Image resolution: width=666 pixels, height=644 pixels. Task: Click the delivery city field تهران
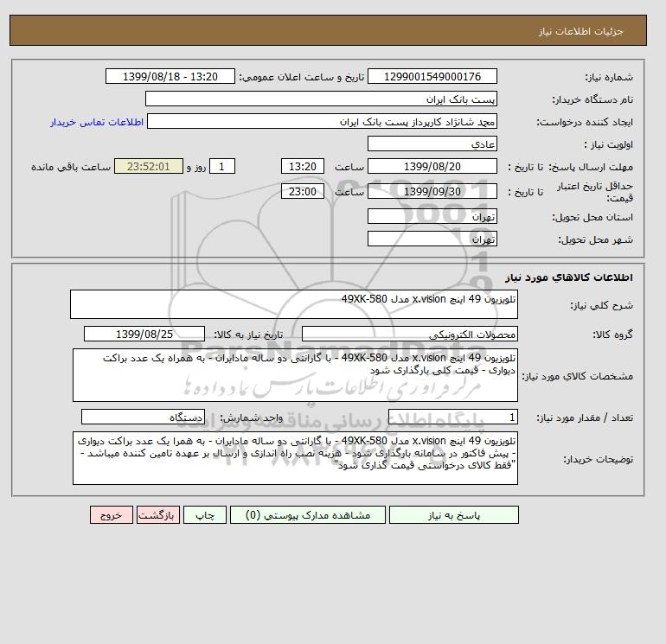click(x=432, y=239)
